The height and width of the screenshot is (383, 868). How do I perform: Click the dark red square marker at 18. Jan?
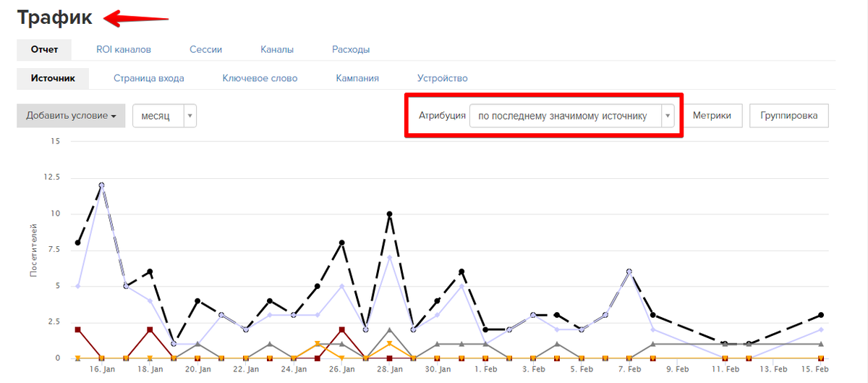(x=150, y=329)
